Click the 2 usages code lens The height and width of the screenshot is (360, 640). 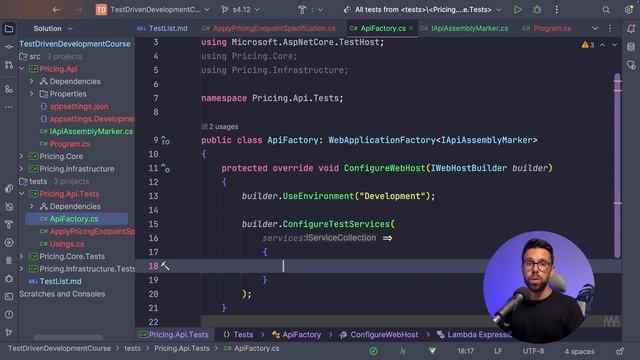pos(220,127)
